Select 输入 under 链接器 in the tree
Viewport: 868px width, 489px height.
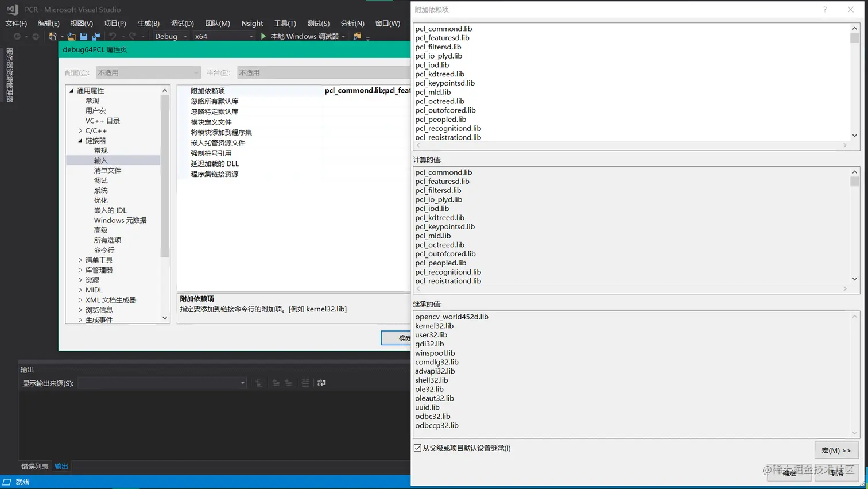100,160
